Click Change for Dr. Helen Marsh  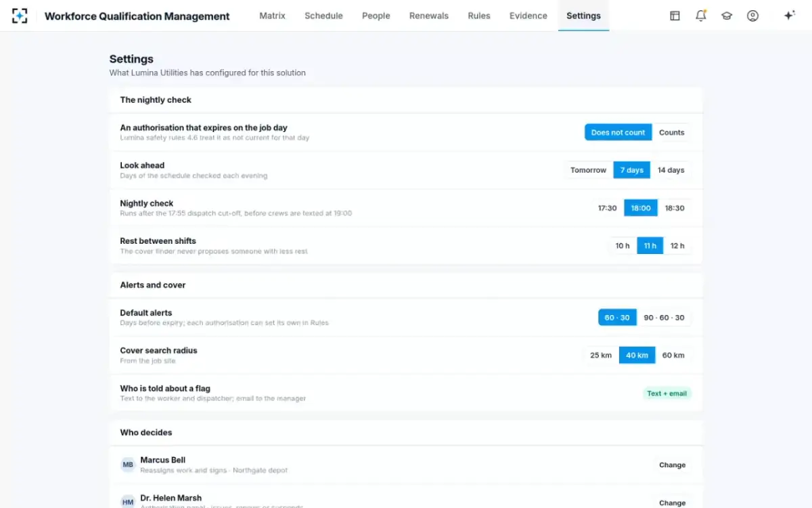672,503
